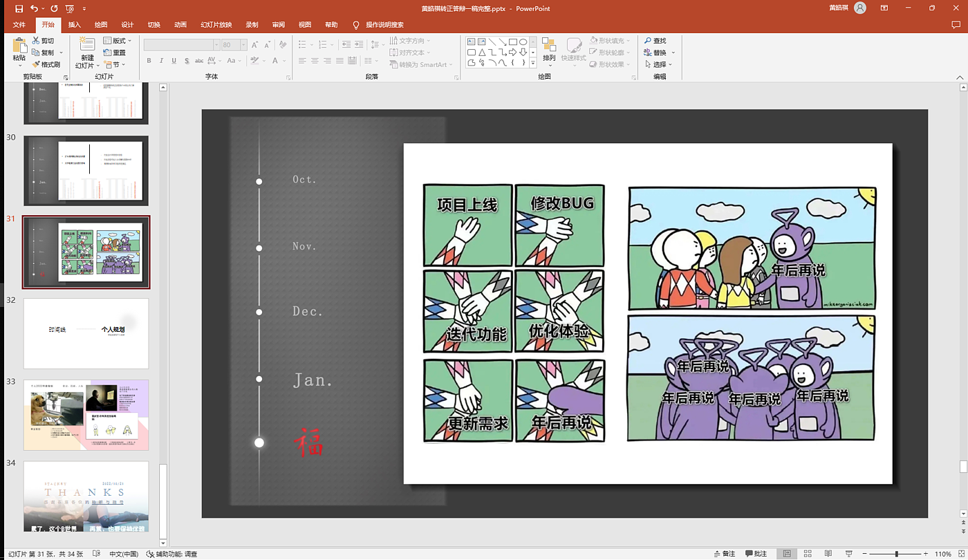Click the 110% zoom level button

(x=943, y=554)
